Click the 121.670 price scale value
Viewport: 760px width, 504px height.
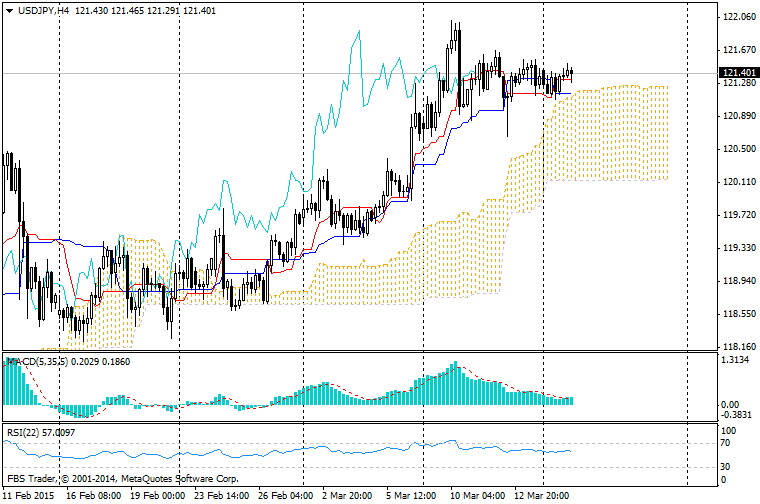pos(739,50)
